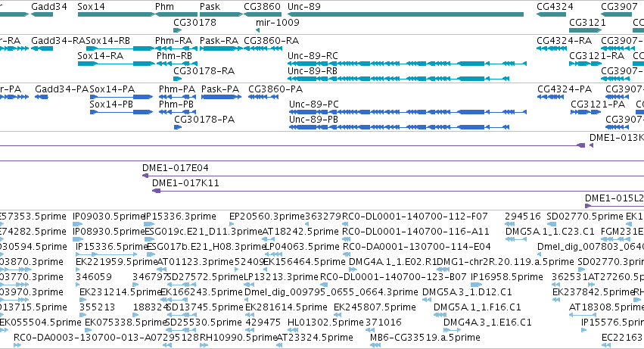Click the DME1-017K11 BAC label
This screenshot has height=349, width=644.
coord(185,183)
